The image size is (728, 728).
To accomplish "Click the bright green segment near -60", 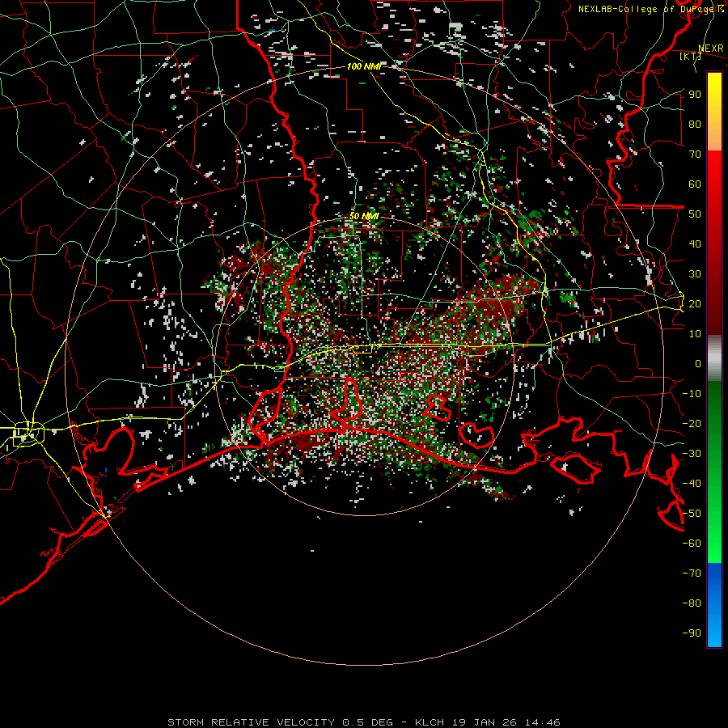I will (x=714, y=545).
